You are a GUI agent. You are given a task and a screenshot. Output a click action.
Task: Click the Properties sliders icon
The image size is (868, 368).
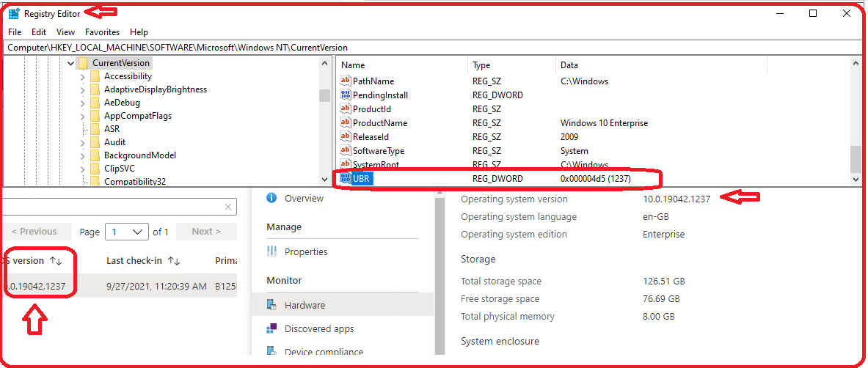[271, 251]
